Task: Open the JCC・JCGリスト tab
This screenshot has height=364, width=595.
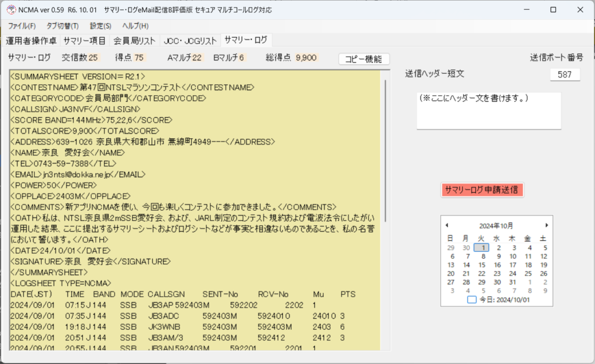Action: [x=190, y=41]
